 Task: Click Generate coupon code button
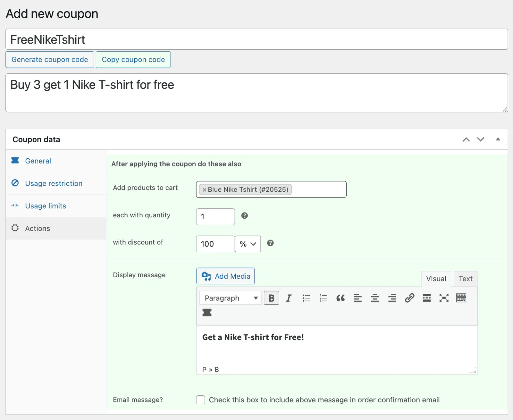[x=50, y=60]
